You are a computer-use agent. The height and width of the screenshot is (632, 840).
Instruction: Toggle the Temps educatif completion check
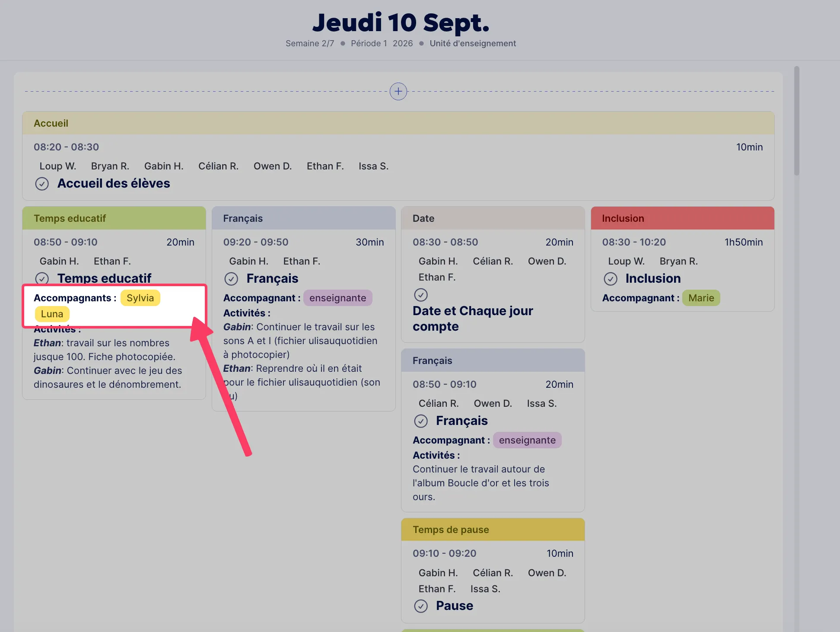tap(42, 278)
